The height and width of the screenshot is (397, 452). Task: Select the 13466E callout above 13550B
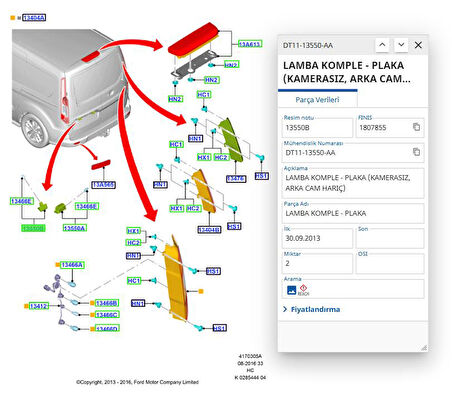point(22,201)
